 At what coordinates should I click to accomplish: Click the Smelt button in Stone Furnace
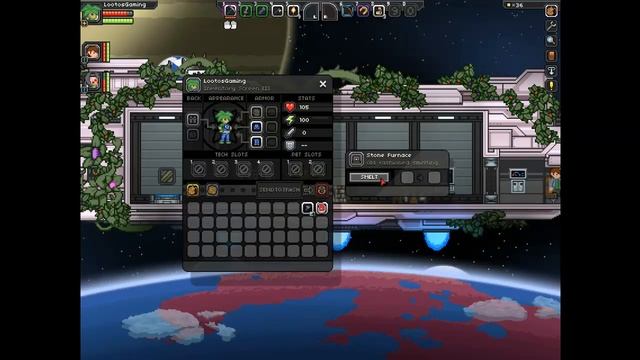pos(369,177)
